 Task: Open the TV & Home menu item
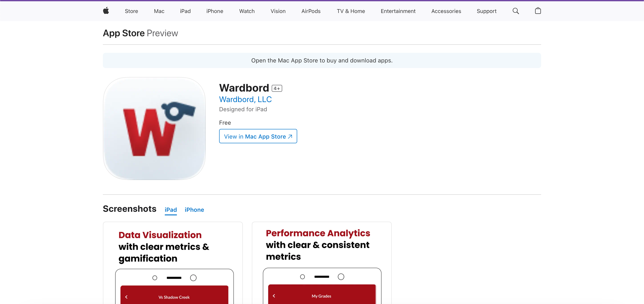tap(351, 11)
